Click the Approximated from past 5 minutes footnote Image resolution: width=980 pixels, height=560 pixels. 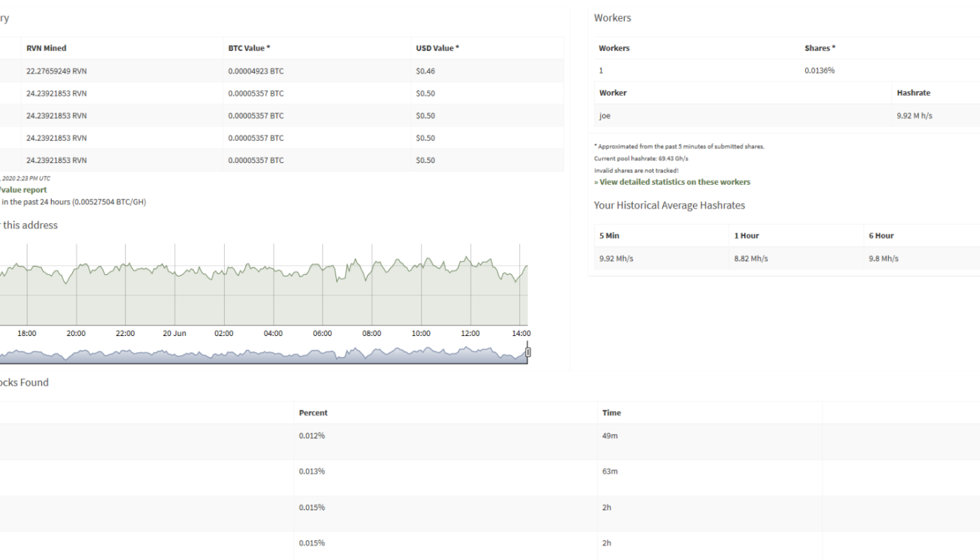pyautogui.click(x=680, y=146)
